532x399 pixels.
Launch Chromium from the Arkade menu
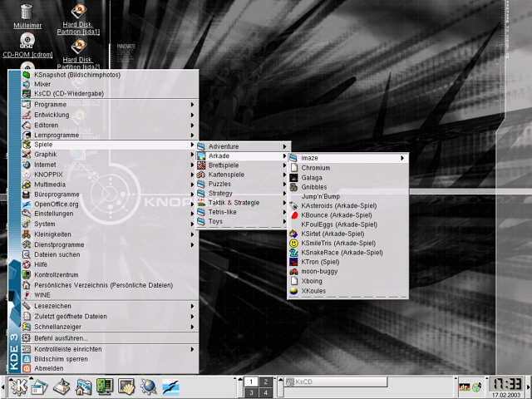tap(348, 168)
